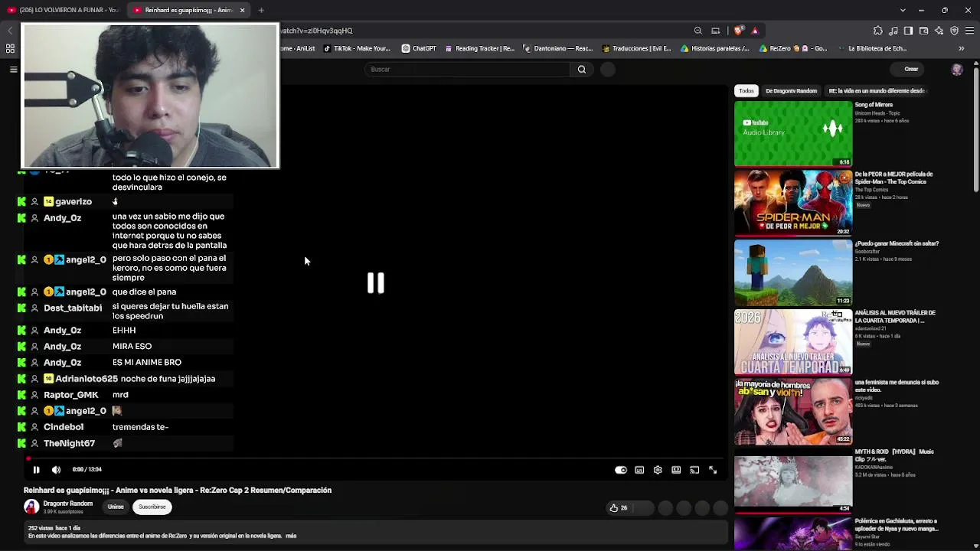The height and width of the screenshot is (551, 980).
Task: Open the YouTube hamburger guide menu
Action: (13, 70)
